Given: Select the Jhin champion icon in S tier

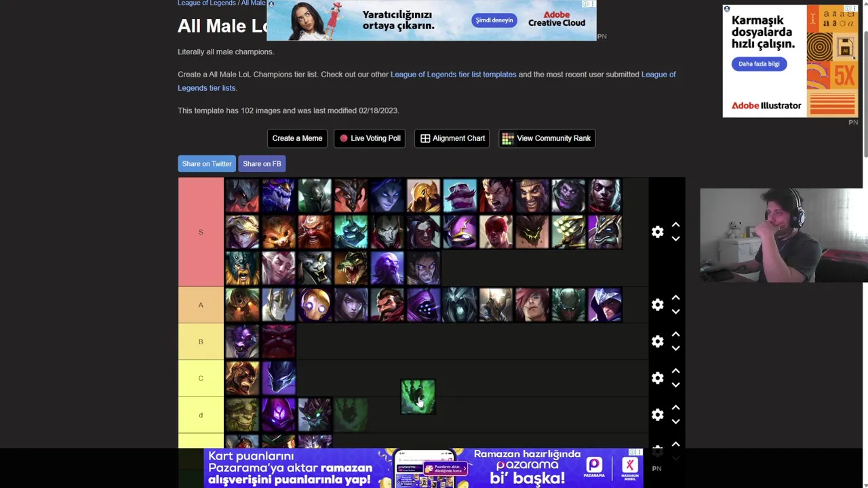Looking at the screenshot, I should click(388, 232).
